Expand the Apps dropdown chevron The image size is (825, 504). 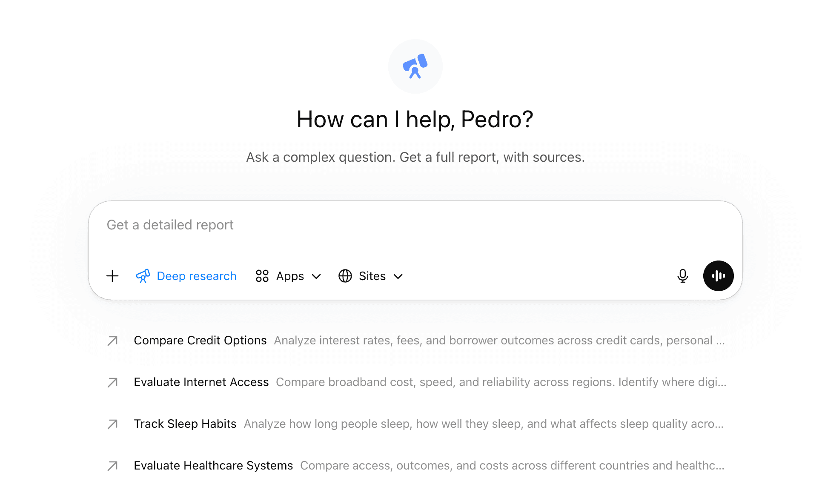[316, 276]
